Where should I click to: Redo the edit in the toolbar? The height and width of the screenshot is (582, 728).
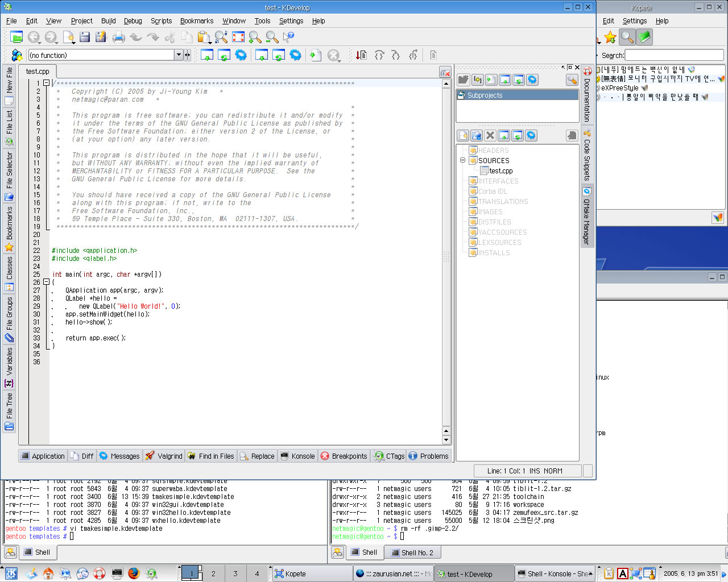click(x=153, y=37)
